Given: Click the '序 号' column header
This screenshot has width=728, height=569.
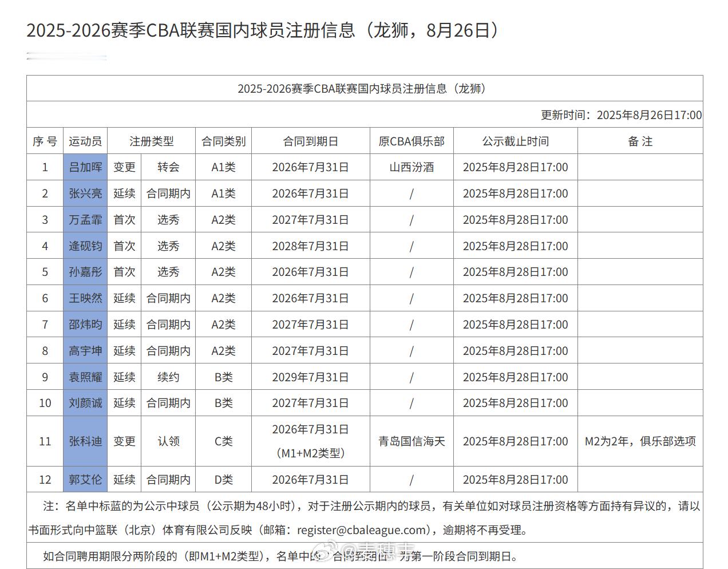Looking at the screenshot, I should [x=45, y=141].
